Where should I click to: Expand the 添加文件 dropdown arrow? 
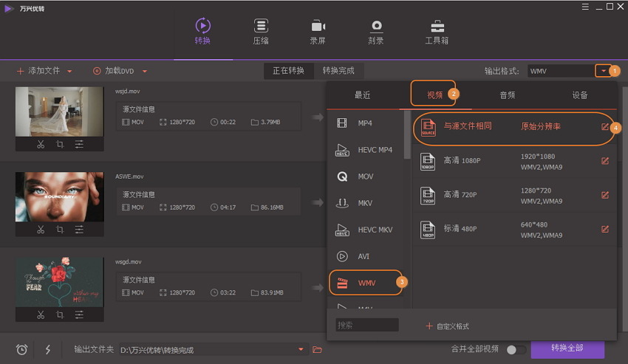click(x=69, y=72)
